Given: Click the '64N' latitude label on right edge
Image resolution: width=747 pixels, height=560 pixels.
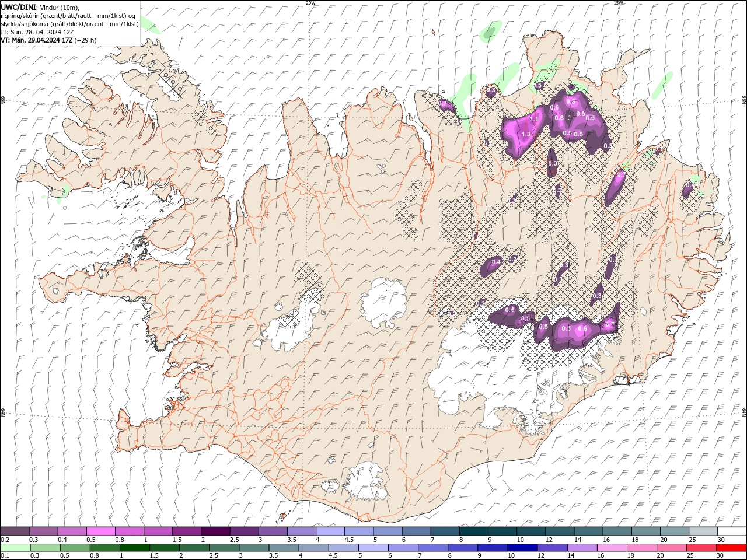Looking at the screenshot, I should (x=744, y=412).
